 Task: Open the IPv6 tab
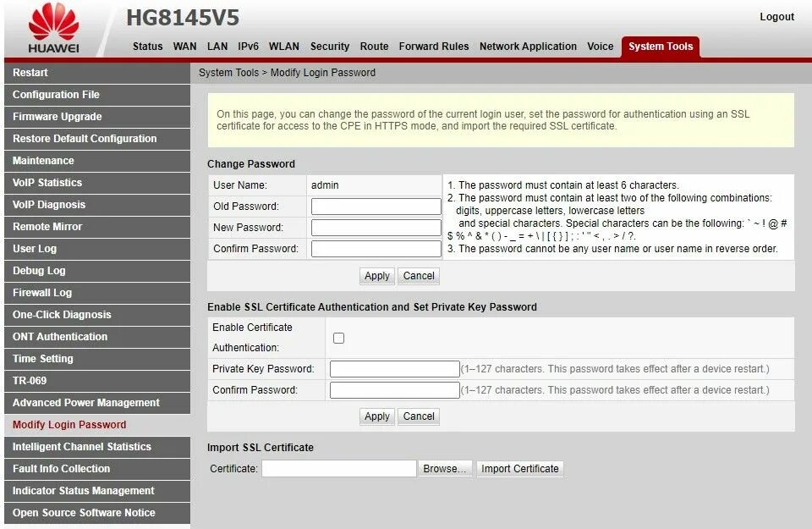(x=248, y=46)
